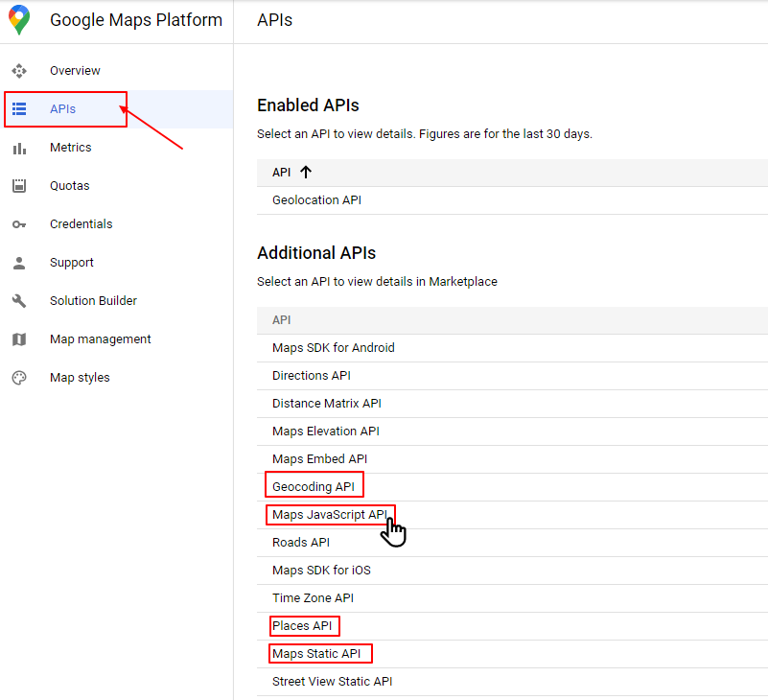Click the Quotas icon in sidebar
The image size is (768, 700).
click(19, 186)
